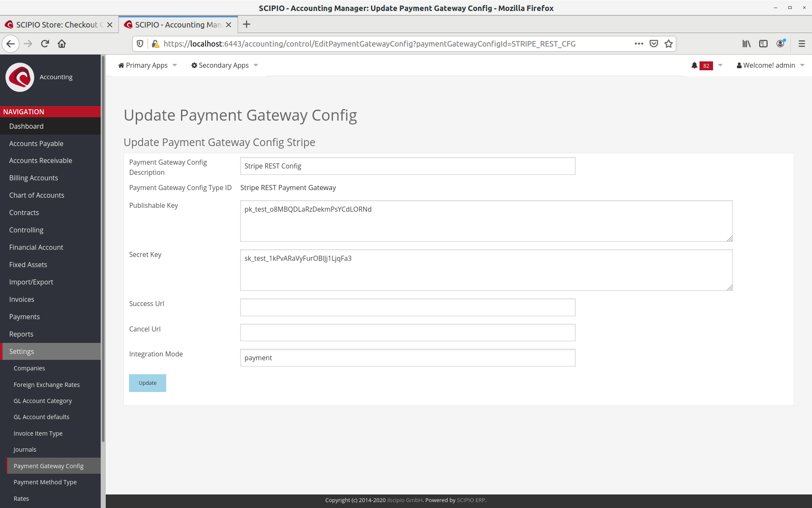Image resolution: width=812 pixels, height=508 pixels.
Task: Click the SCIPIO Accounting logo
Action: [20, 77]
